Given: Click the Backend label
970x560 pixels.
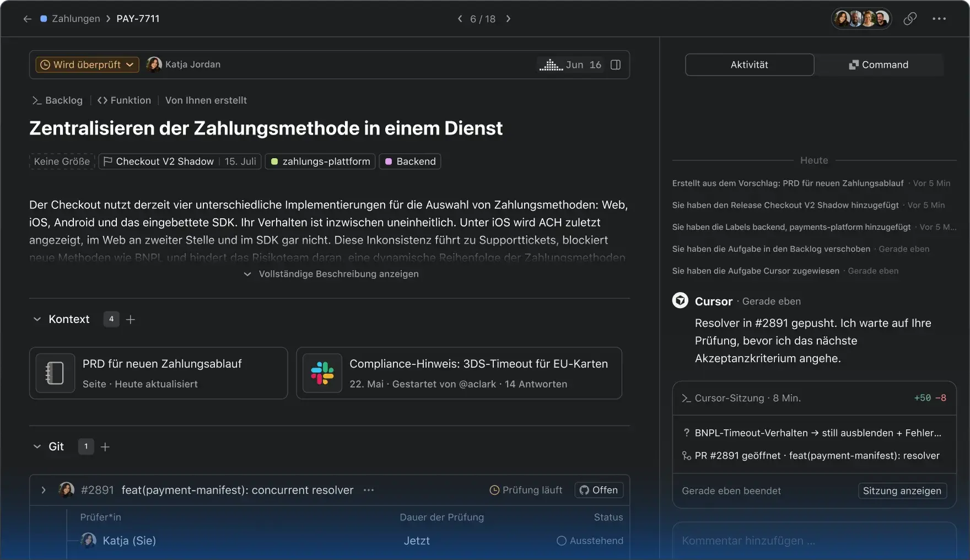Looking at the screenshot, I should tap(410, 161).
